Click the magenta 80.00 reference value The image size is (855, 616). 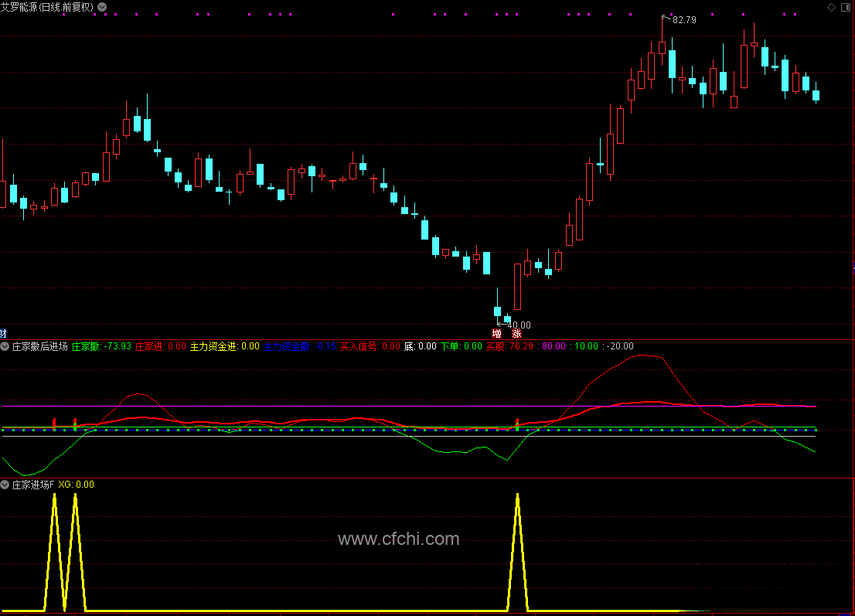pyautogui.click(x=554, y=346)
